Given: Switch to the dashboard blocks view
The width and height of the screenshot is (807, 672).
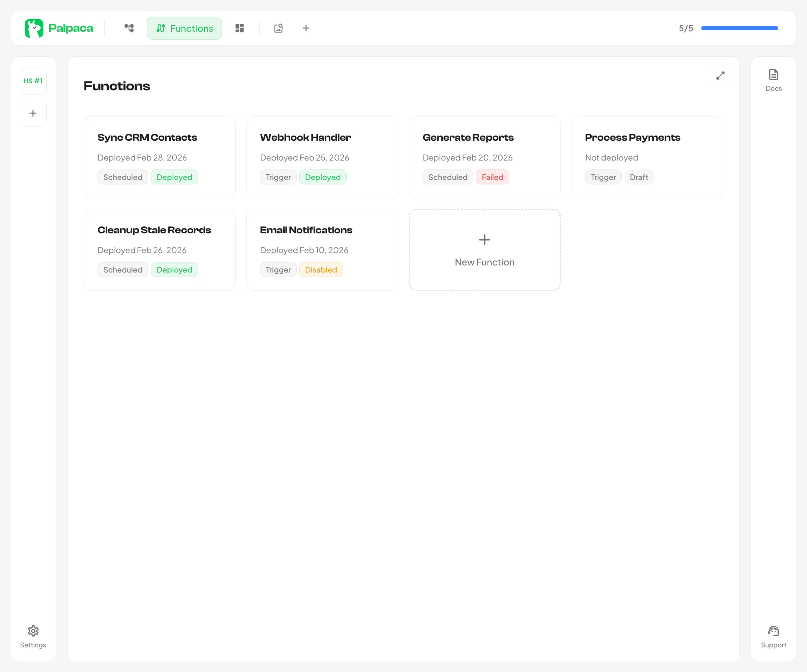Looking at the screenshot, I should [x=239, y=28].
